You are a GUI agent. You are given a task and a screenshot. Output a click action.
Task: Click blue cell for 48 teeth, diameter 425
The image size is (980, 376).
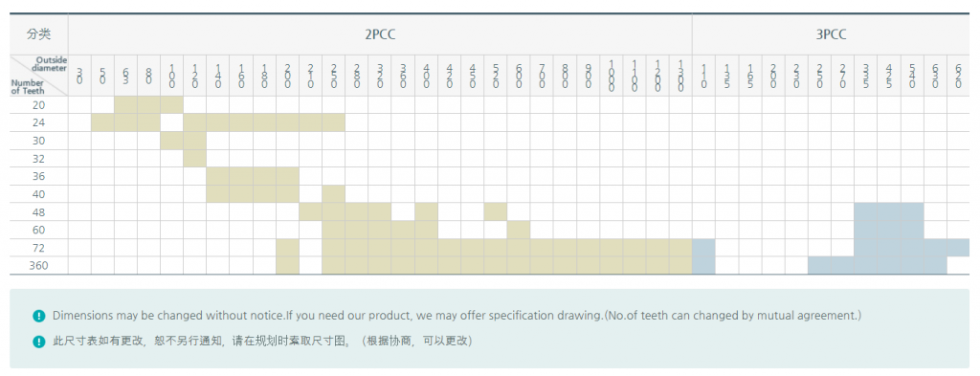click(x=889, y=211)
